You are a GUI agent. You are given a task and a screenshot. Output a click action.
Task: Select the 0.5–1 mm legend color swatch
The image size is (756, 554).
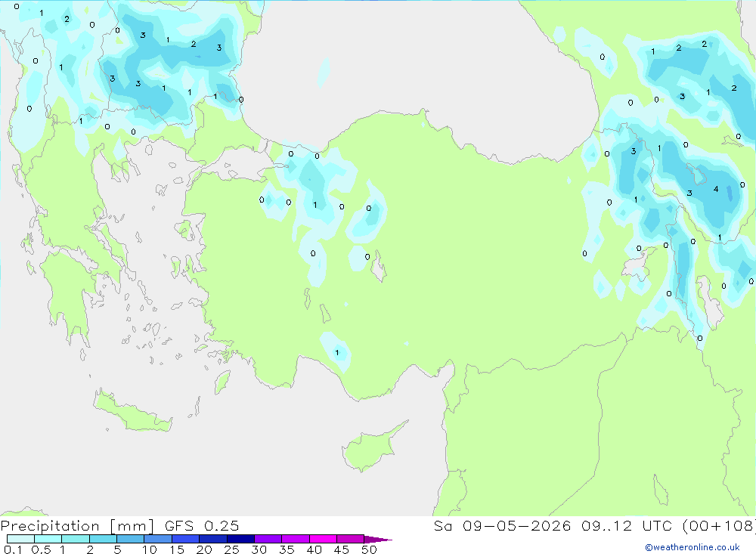tap(48, 539)
